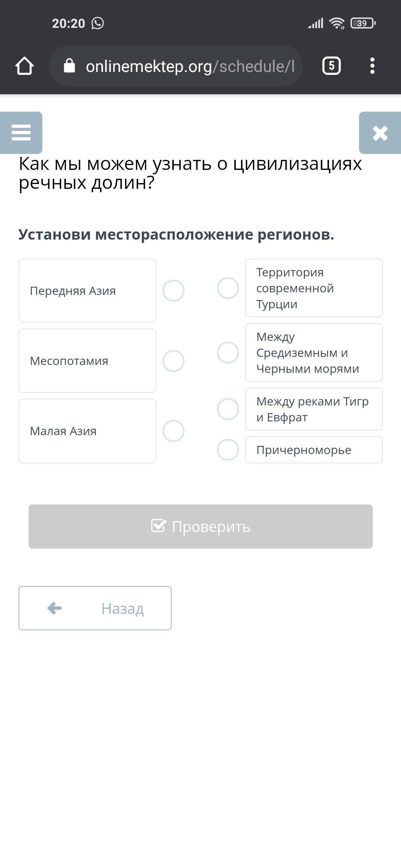Select radio for Между реками Тигр и Евфрат

pos(228,409)
